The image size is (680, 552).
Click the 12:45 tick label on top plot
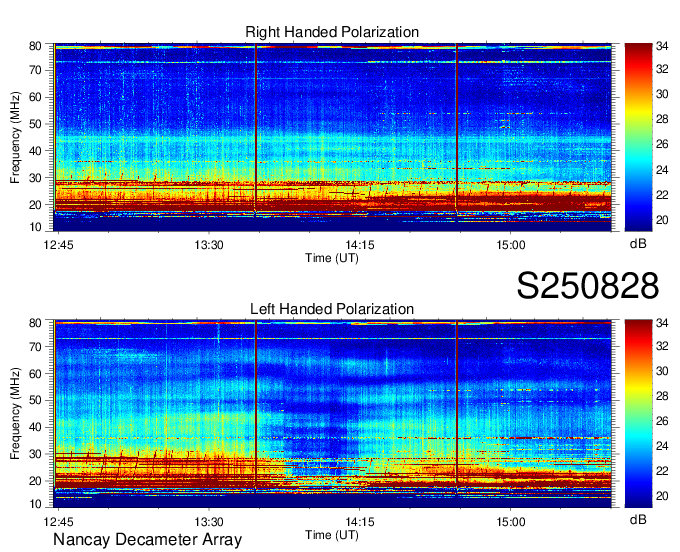(59, 245)
